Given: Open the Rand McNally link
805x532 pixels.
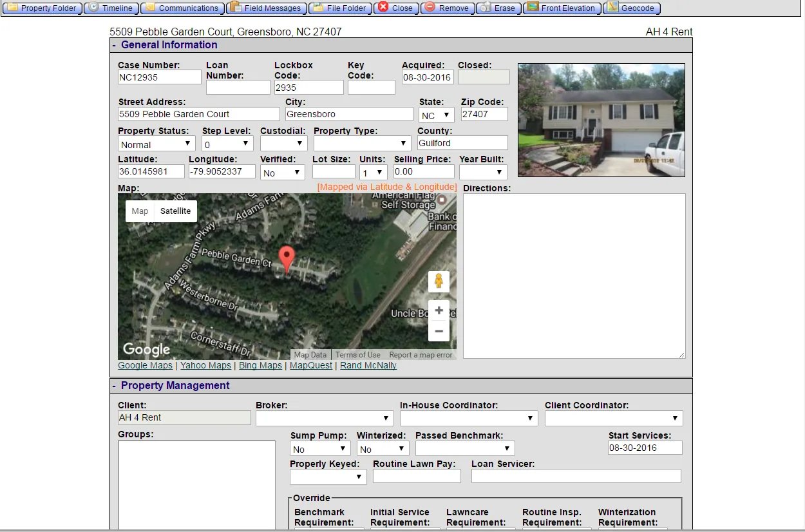Looking at the screenshot, I should 368,366.
